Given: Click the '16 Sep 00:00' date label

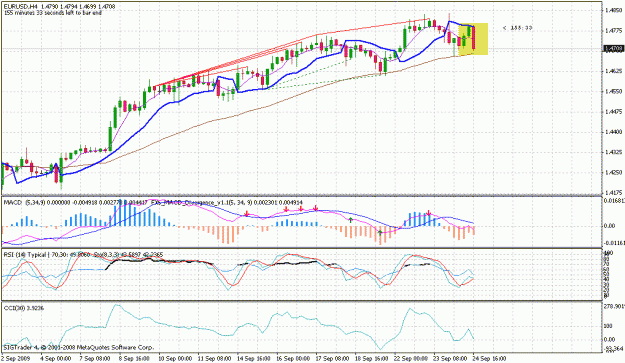Looking at the screenshot, I should [x=293, y=359].
